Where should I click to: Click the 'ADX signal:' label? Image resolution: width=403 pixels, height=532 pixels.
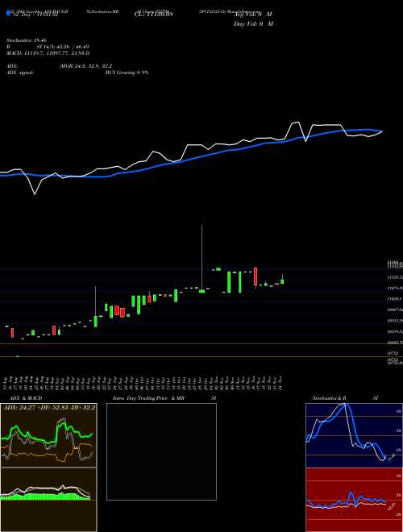[20, 73]
